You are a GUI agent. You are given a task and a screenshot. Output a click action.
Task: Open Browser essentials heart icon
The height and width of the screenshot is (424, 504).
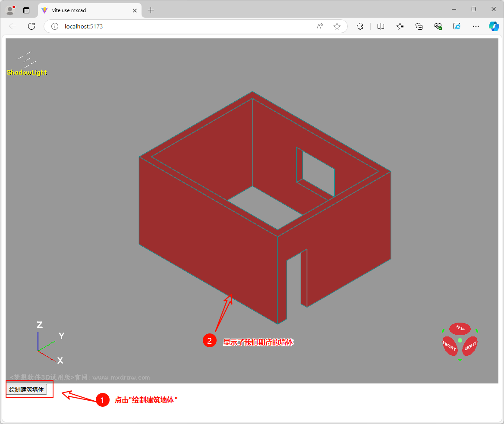pyautogui.click(x=438, y=26)
